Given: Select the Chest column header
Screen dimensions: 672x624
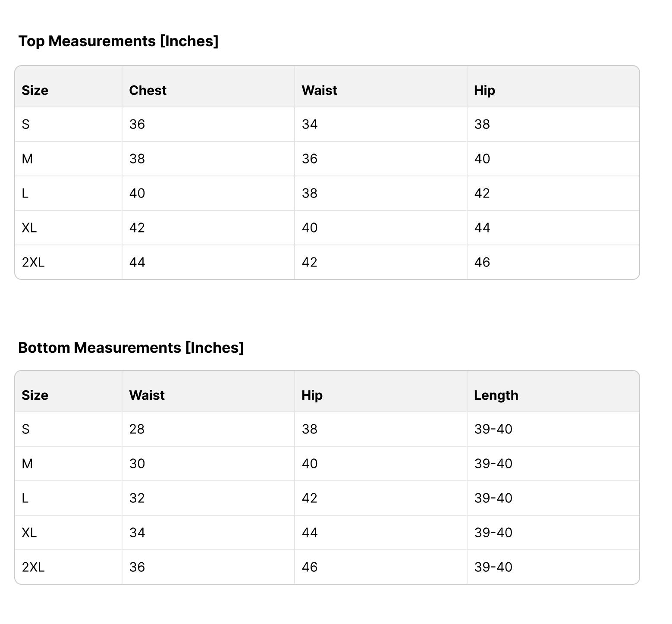Looking at the screenshot, I should [x=148, y=91].
